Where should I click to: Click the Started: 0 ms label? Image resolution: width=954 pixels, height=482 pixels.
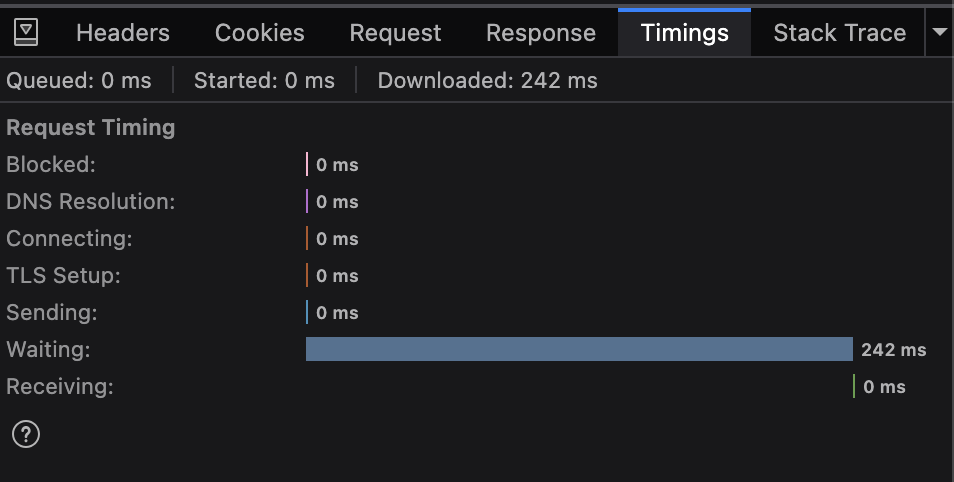pyautogui.click(x=264, y=81)
